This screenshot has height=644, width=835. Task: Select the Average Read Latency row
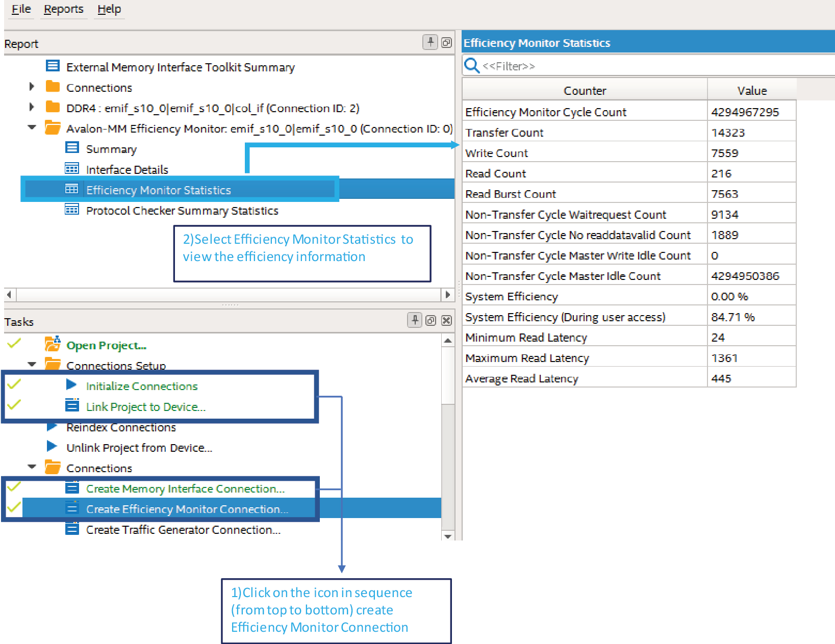tap(629, 378)
